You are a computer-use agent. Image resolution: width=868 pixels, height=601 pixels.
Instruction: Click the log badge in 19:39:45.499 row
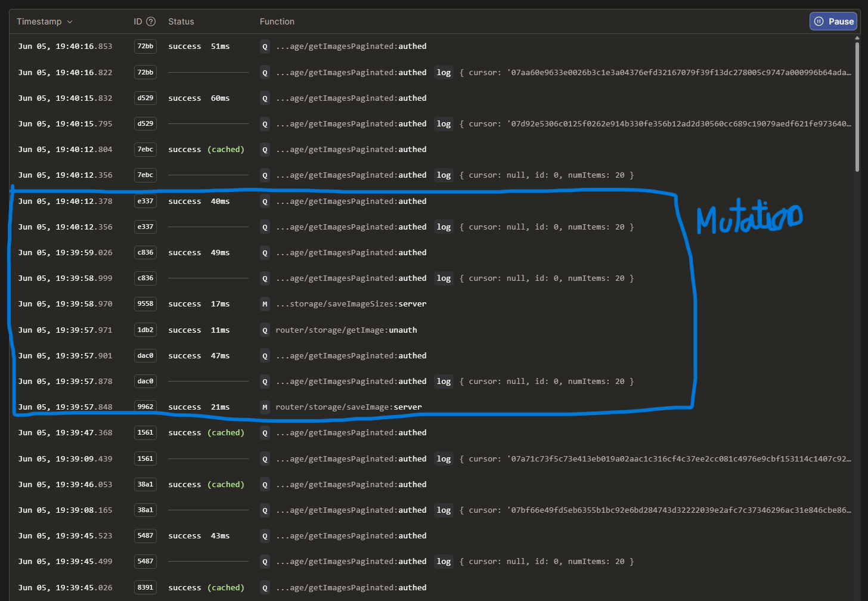pos(444,562)
